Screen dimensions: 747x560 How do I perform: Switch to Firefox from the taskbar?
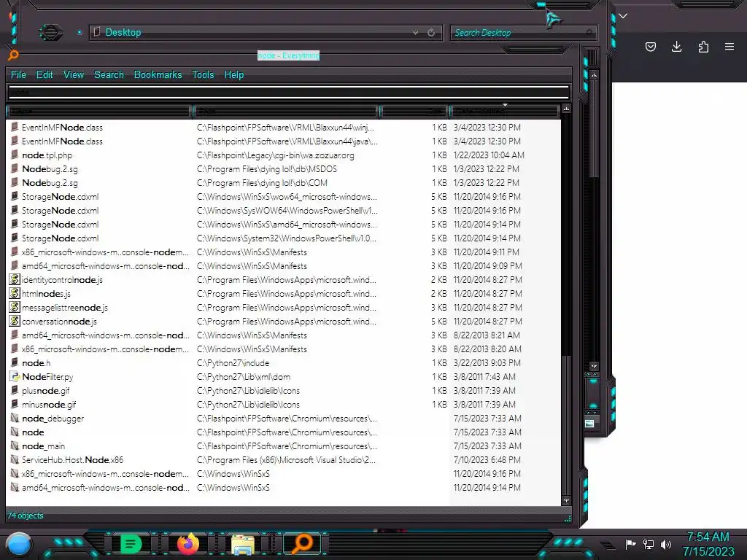(187, 544)
